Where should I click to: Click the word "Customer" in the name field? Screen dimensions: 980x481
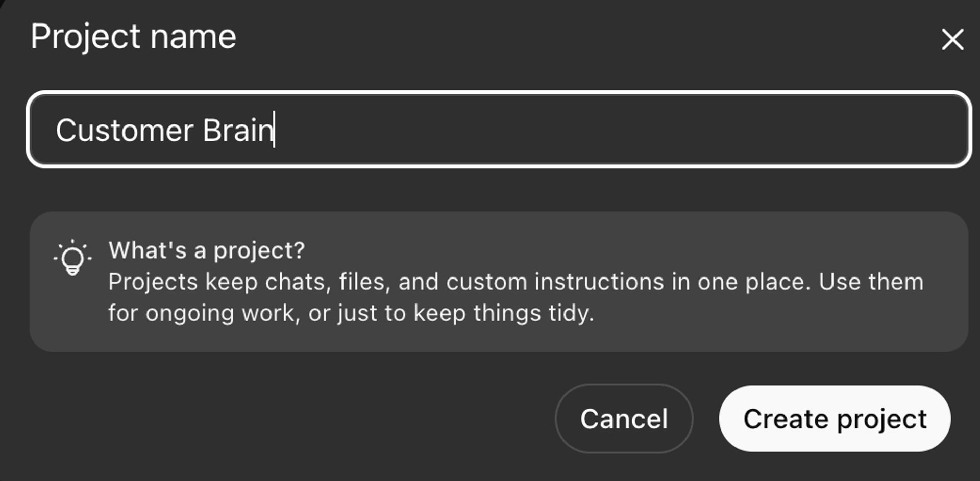125,131
